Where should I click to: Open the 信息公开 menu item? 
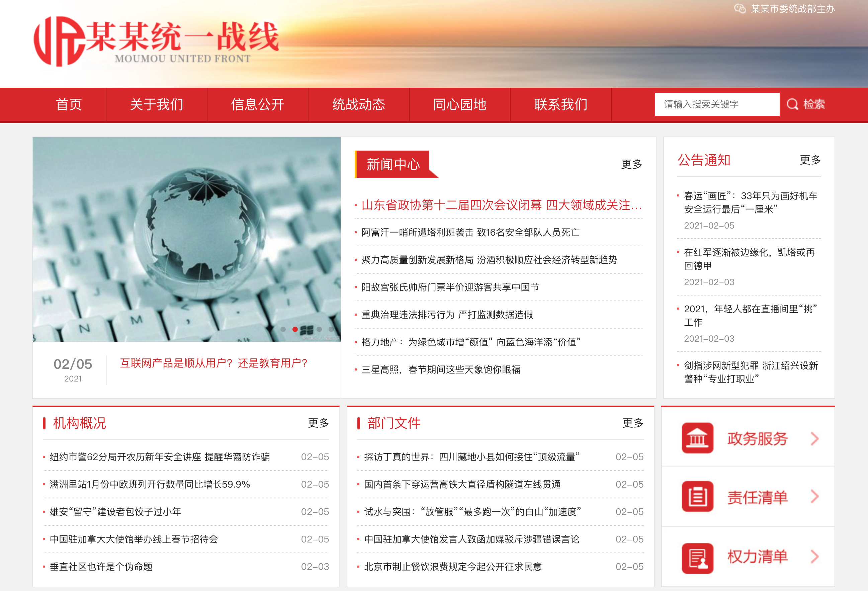point(258,105)
